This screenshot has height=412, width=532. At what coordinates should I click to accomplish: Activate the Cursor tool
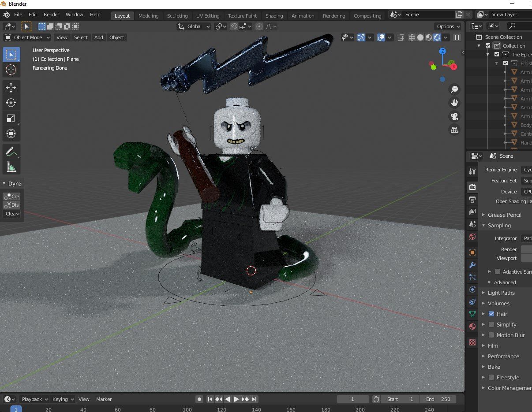coord(11,70)
